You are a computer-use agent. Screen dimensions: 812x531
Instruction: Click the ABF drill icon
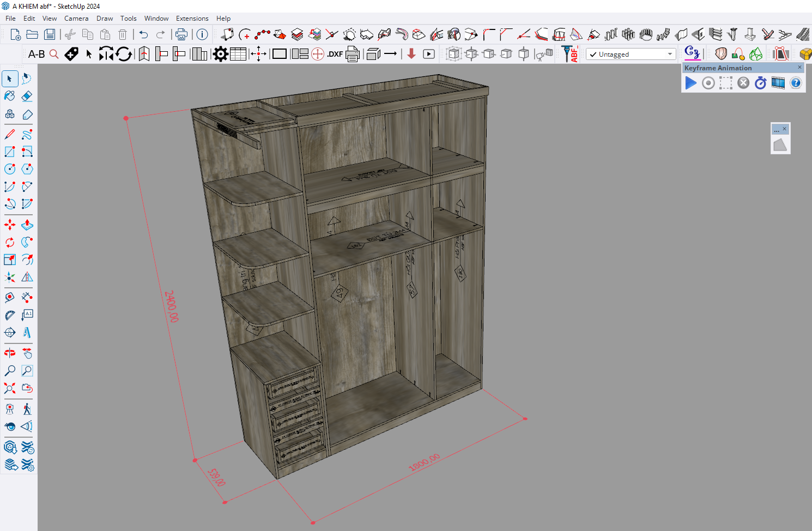point(569,54)
